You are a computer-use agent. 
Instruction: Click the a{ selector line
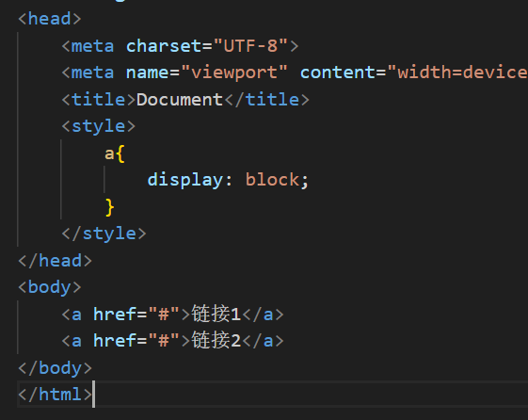click(x=115, y=153)
